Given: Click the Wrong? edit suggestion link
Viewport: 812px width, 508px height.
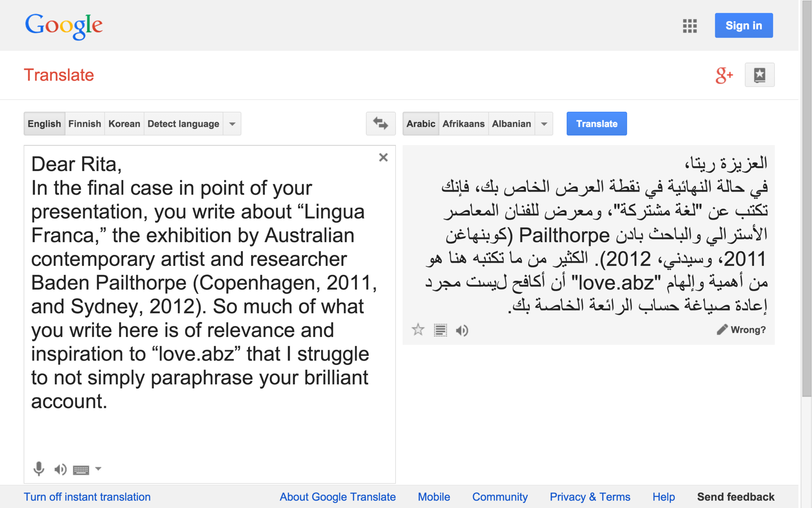Looking at the screenshot, I should [741, 330].
